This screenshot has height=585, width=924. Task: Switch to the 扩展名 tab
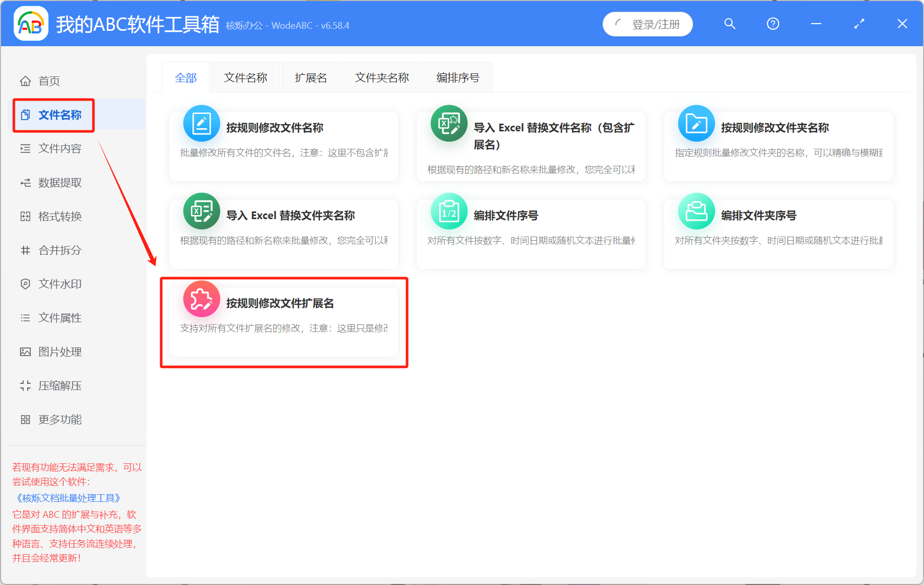point(311,77)
